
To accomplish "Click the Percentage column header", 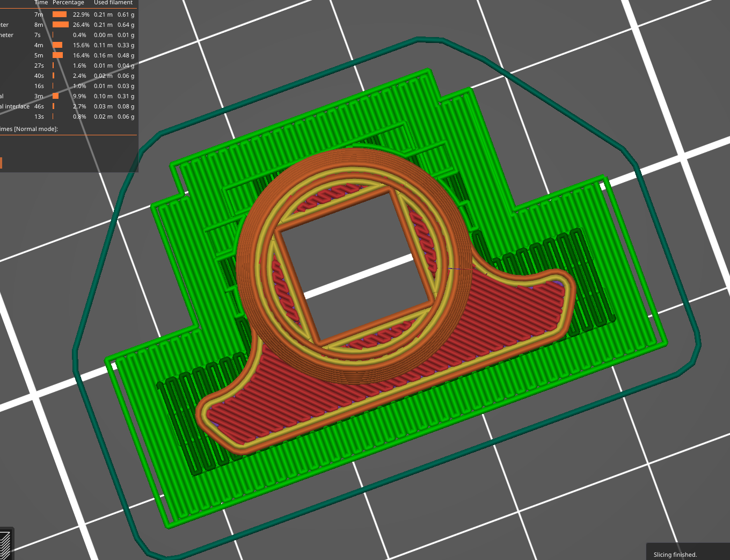I will [x=68, y=3].
